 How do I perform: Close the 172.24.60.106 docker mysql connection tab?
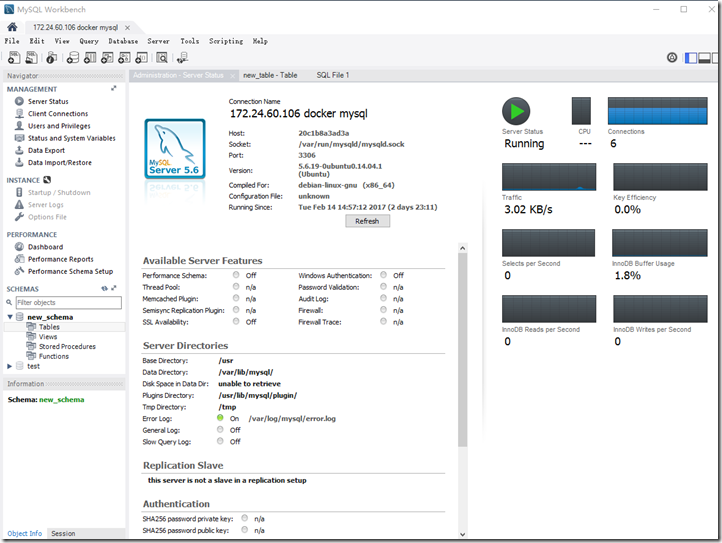[127, 28]
